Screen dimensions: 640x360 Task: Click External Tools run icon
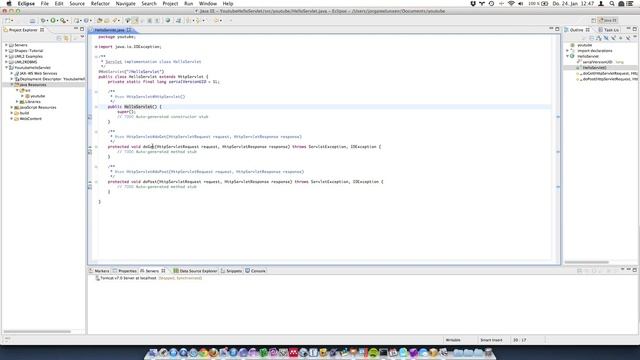point(63,20)
